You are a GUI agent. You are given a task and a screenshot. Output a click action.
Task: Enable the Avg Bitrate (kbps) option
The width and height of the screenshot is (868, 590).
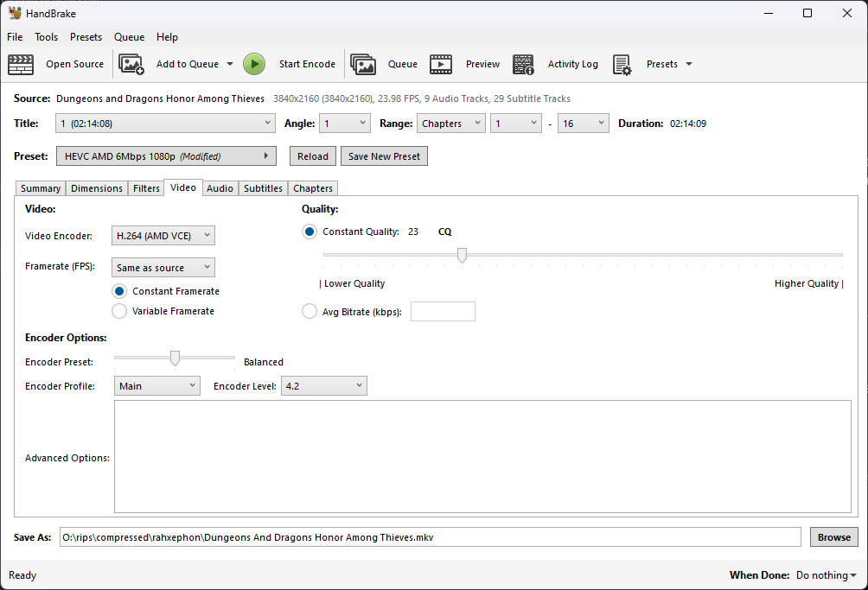tap(310, 312)
